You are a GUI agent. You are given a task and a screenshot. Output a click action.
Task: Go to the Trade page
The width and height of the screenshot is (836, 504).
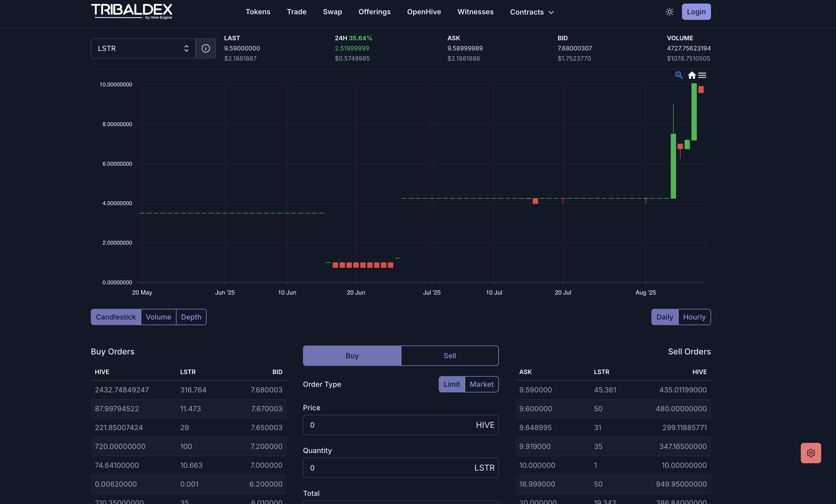pos(297,12)
